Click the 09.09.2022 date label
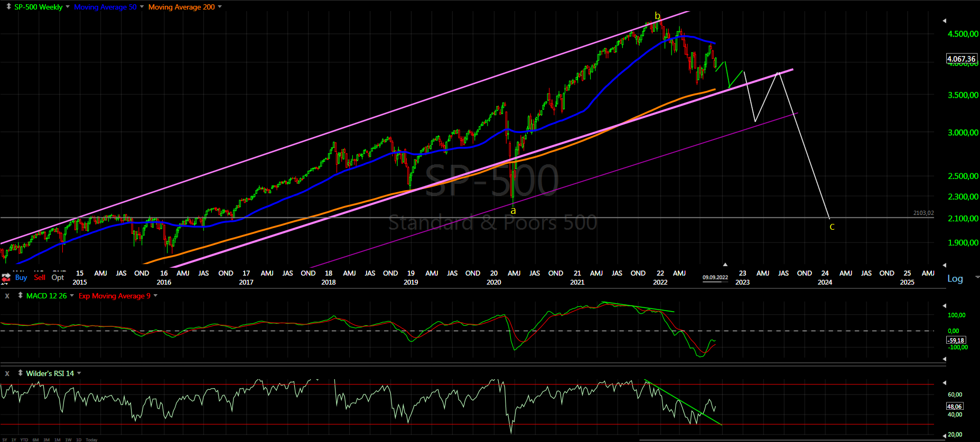 click(715, 277)
